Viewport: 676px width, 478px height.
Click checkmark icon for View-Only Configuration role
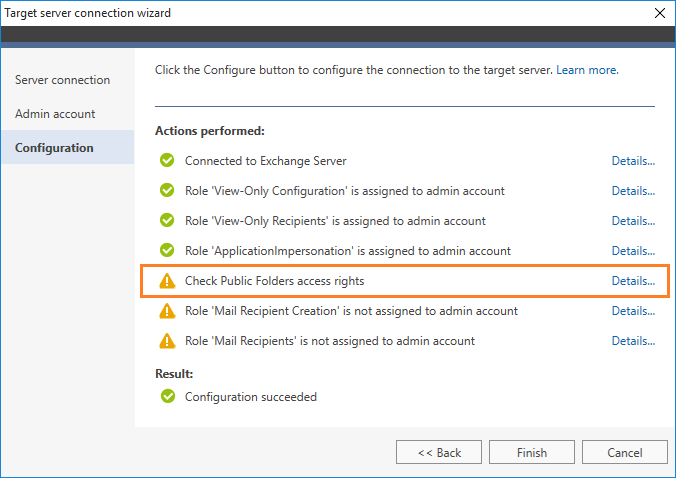pos(167,190)
